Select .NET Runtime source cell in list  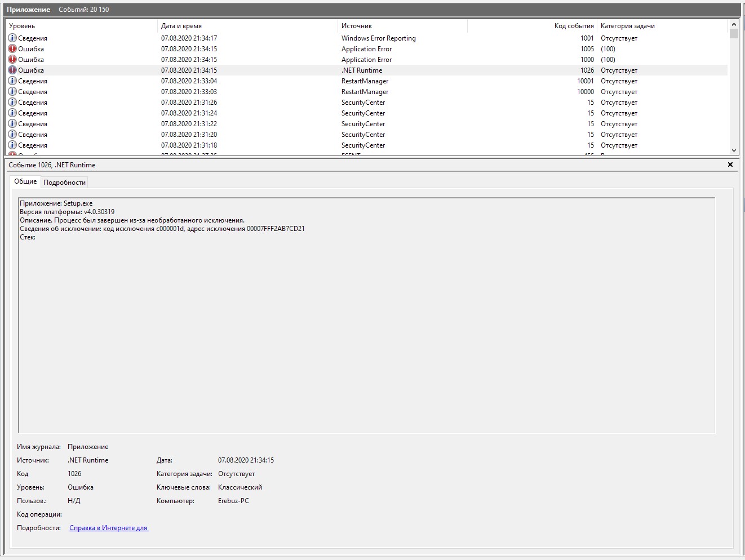tap(362, 70)
